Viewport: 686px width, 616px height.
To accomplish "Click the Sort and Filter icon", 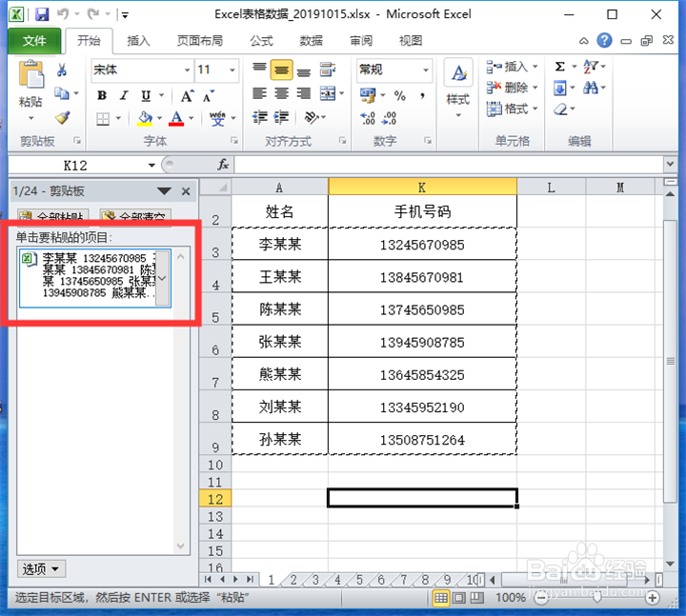I will pyautogui.click(x=591, y=67).
